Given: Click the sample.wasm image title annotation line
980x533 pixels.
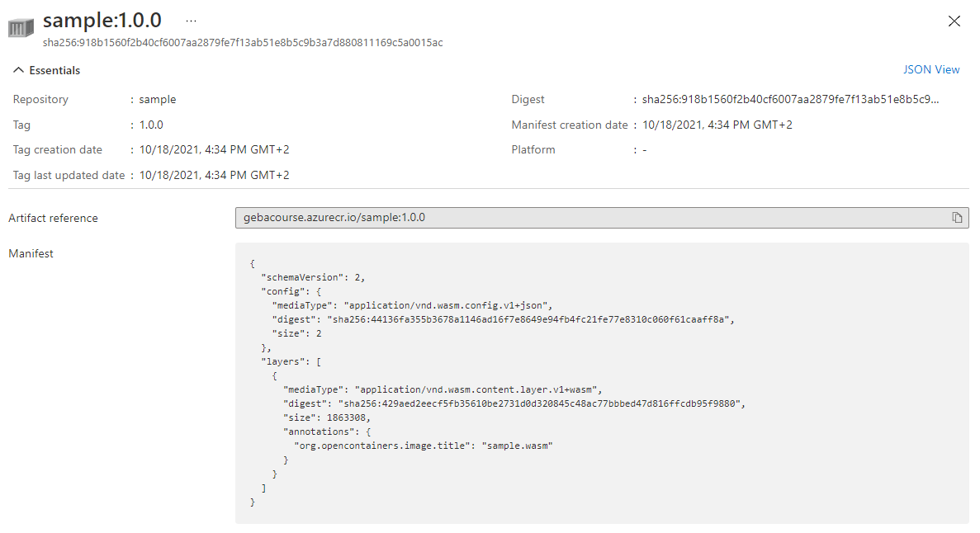Looking at the screenshot, I should tap(423, 446).
